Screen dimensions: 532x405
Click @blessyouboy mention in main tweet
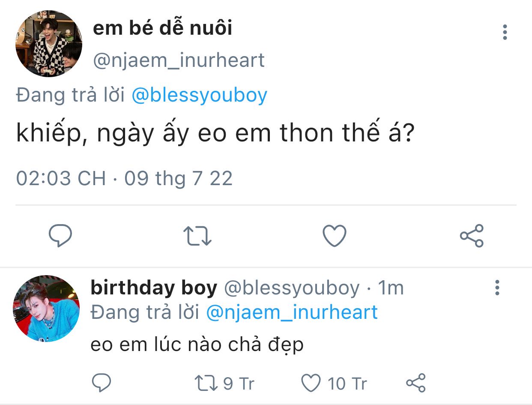point(199,95)
